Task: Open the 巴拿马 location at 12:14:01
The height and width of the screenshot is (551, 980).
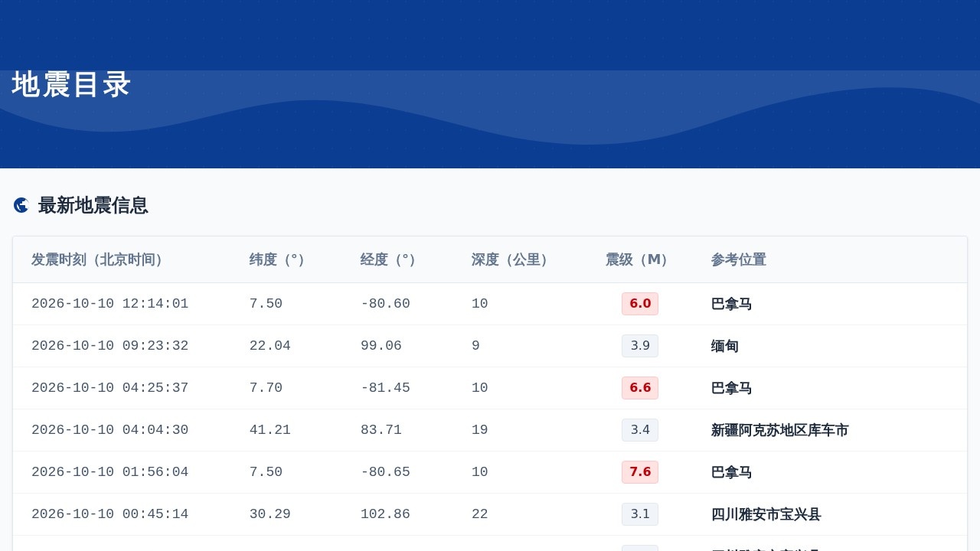Action: (732, 304)
